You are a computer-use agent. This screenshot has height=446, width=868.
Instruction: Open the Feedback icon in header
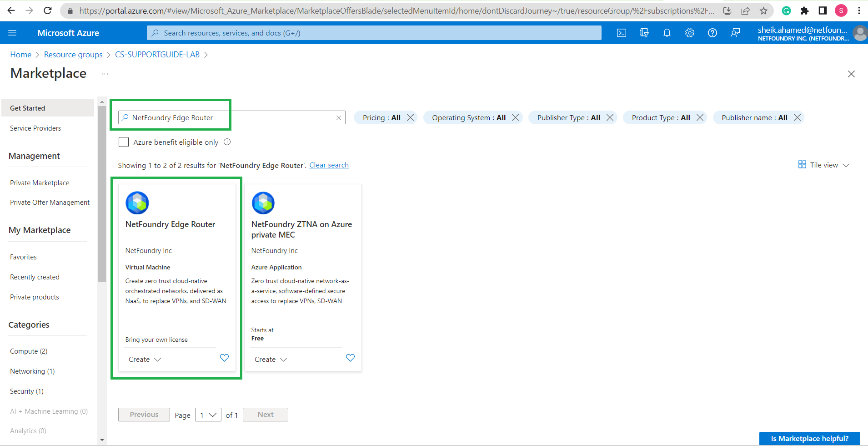pyautogui.click(x=735, y=33)
